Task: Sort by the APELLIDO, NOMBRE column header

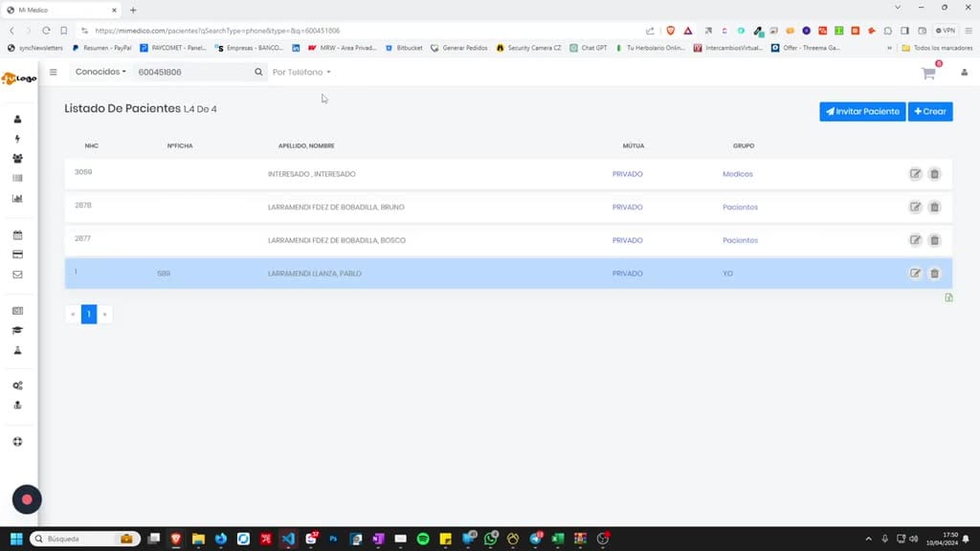Action: (x=306, y=145)
